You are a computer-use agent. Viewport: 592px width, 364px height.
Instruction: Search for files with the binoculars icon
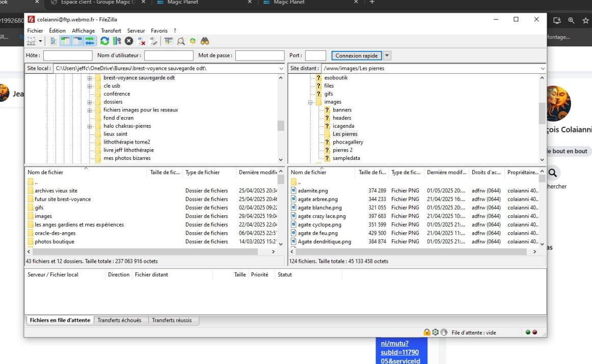point(205,41)
